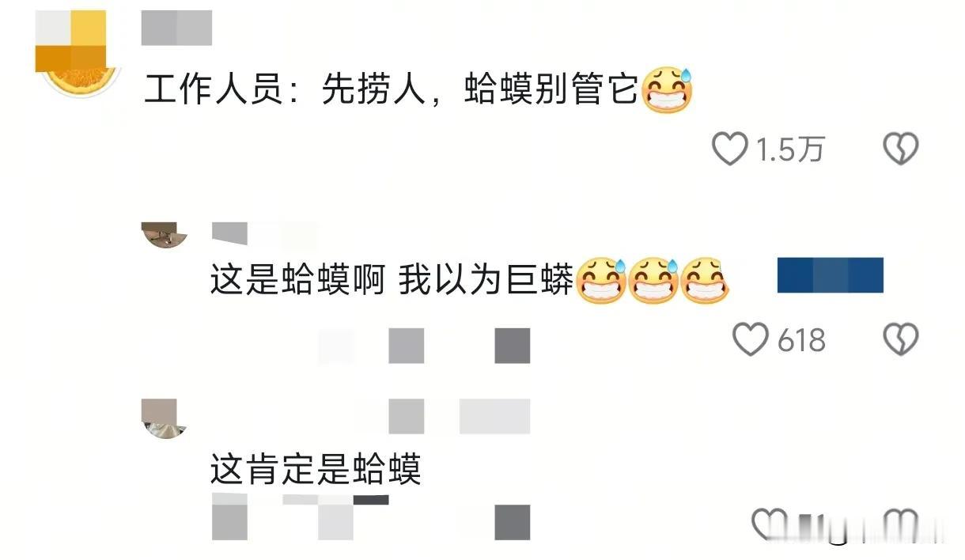Viewport: 965px width, 560px height.
Task: Open blurred username above 这肯定是蛤蟆
Action: [459, 416]
